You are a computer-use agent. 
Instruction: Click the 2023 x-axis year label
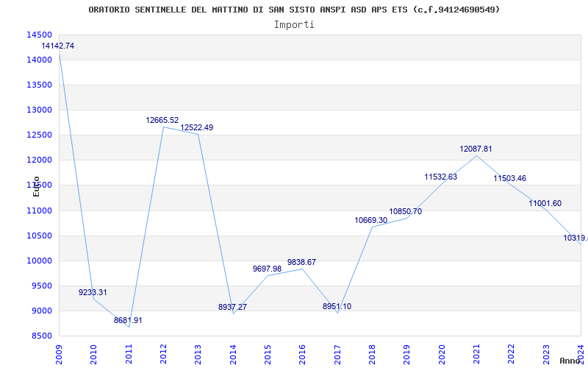[x=546, y=354]
